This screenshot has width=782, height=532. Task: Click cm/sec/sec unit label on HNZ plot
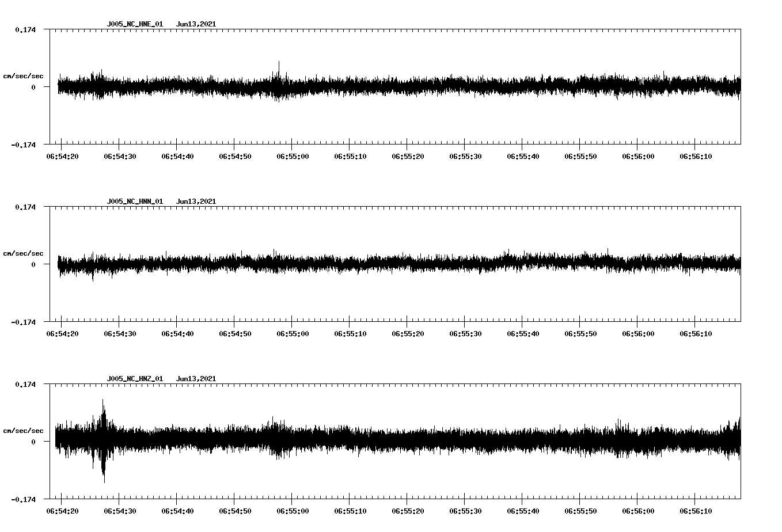(x=23, y=431)
